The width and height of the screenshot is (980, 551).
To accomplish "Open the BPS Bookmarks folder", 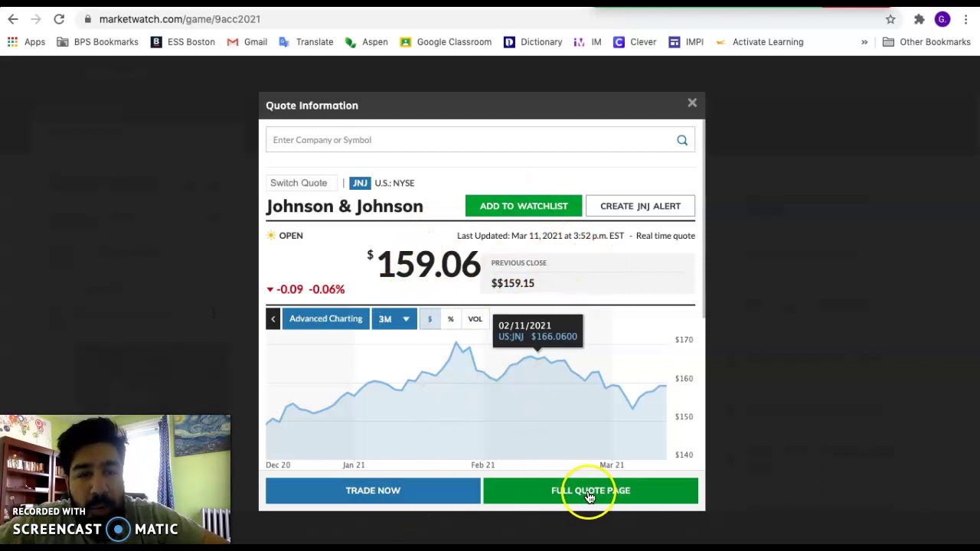I will coord(97,42).
